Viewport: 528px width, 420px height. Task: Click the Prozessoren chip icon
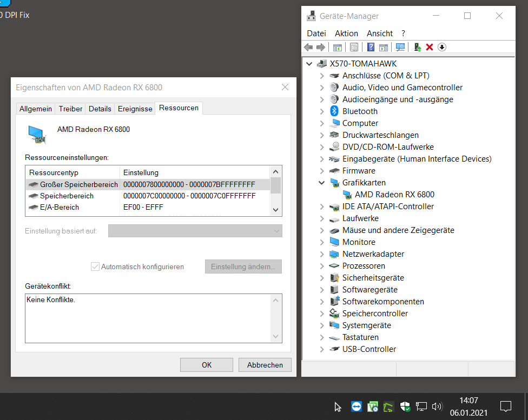coord(334,266)
